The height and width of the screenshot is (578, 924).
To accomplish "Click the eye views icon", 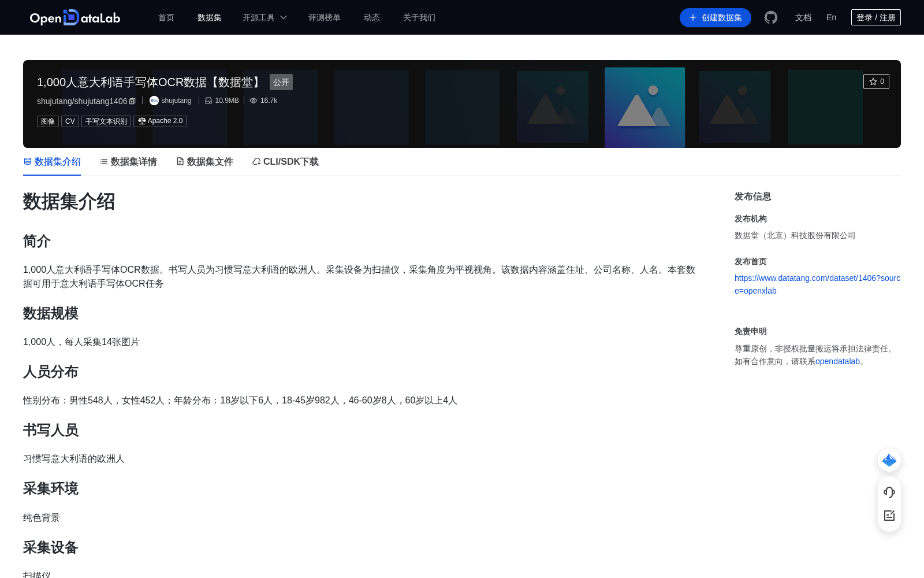I will [x=254, y=101].
